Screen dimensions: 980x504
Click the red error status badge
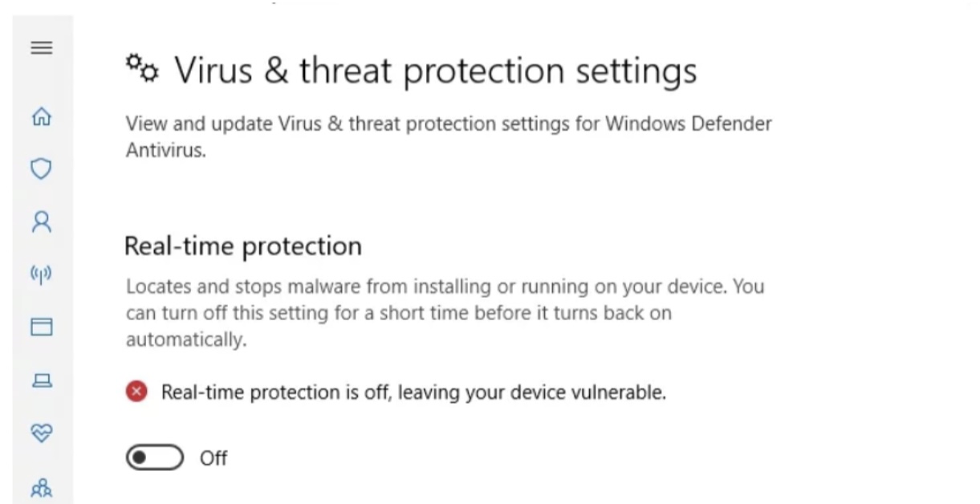point(136,392)
